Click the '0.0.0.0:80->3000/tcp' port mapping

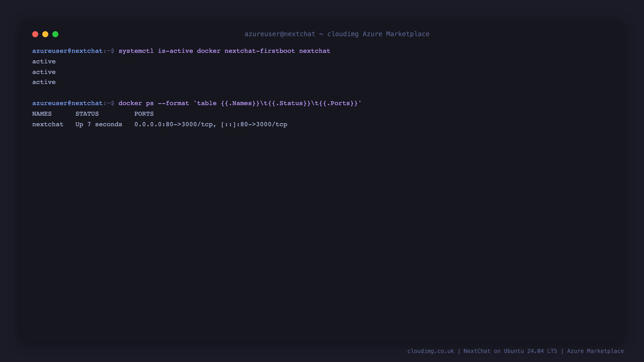[174, 124]
